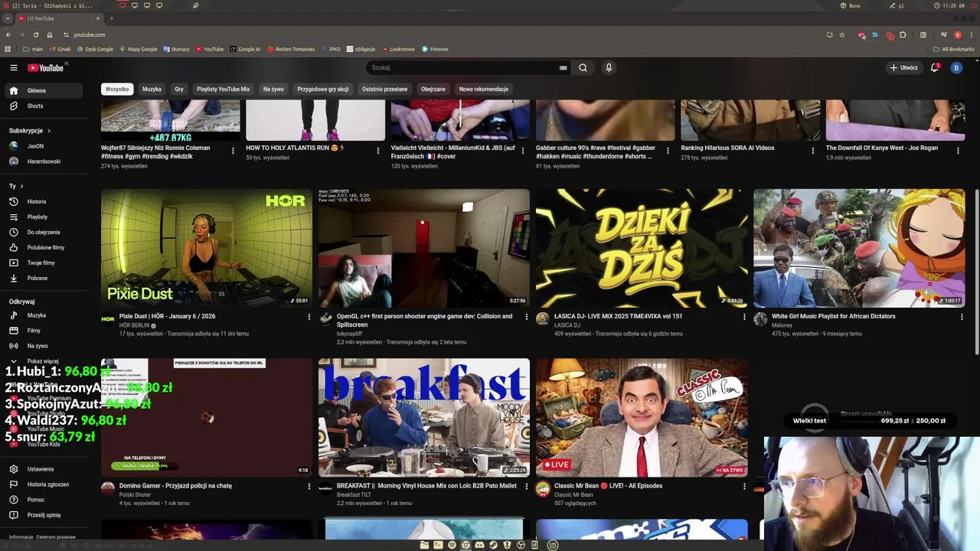
Task: Open Ustawienia settings
Action: pos(42,469)
